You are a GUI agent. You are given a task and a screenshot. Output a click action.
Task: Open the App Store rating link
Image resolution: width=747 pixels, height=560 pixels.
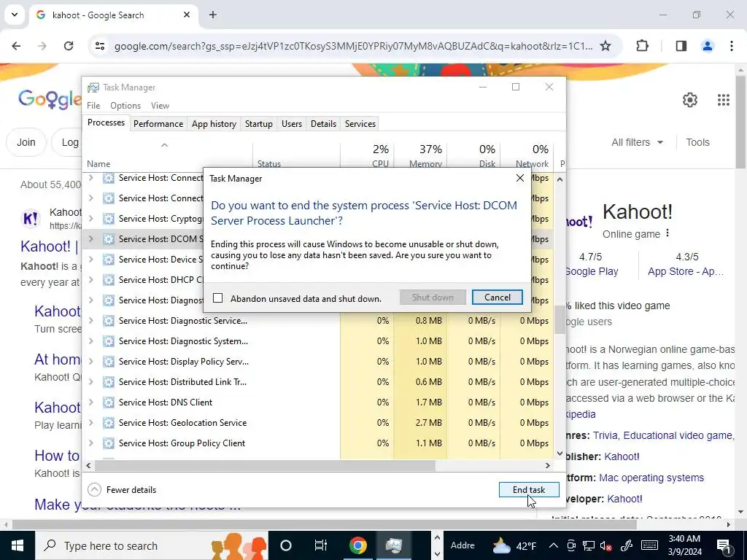click(686, 272)
